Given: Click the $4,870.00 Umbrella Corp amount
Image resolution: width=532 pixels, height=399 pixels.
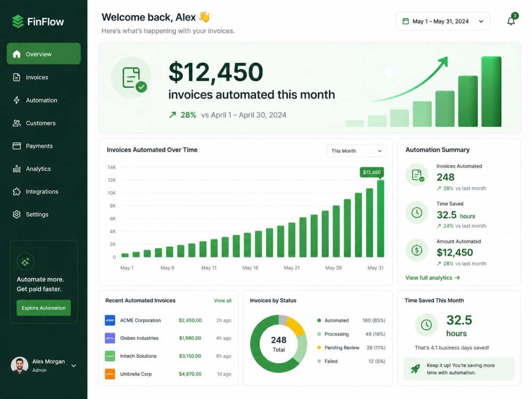Looking at the screenshot, I should tap(190, 374).
